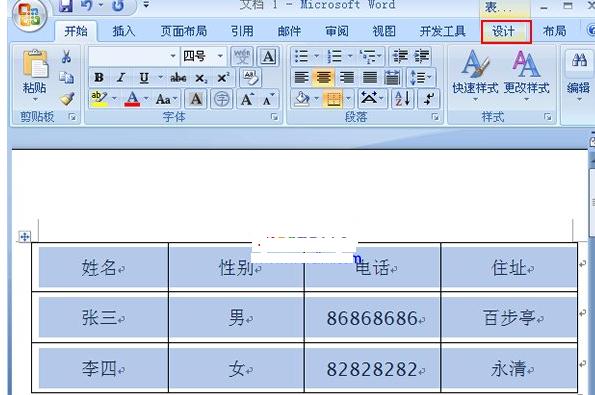Align text to the left
This screenshot has width=595, height=395.
coord(301,78)
